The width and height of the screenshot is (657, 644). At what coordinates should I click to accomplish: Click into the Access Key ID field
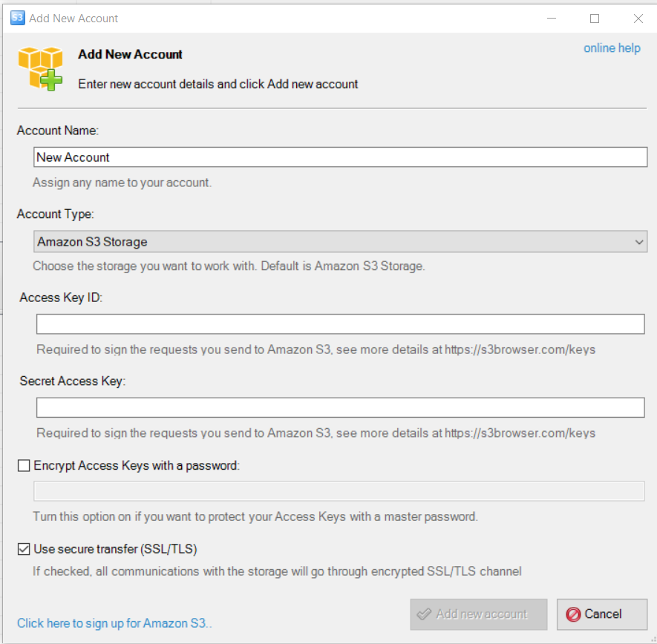[x=340, y=324]
